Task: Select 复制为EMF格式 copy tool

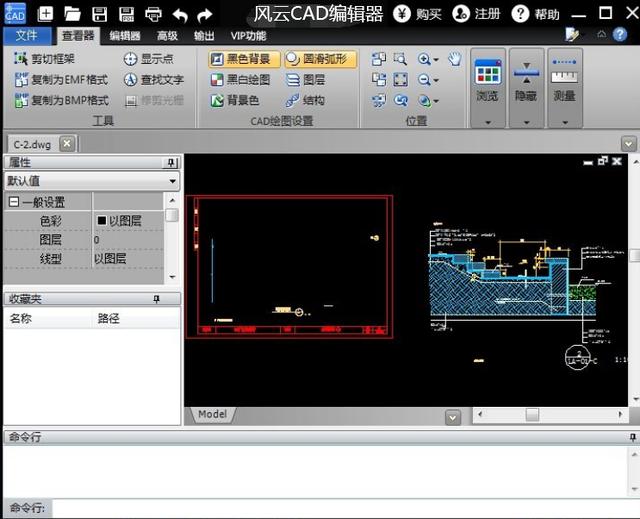Action: pyautogui.click(x=61, y=80)
